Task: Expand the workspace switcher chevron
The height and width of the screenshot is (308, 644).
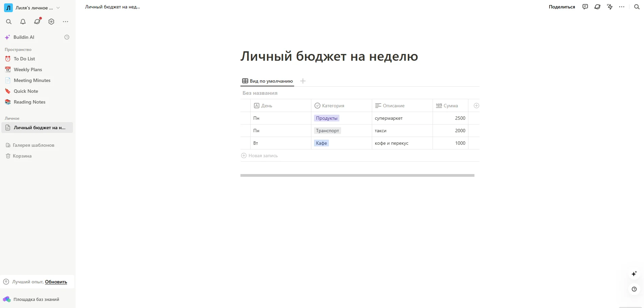Action: pos(58,8)
